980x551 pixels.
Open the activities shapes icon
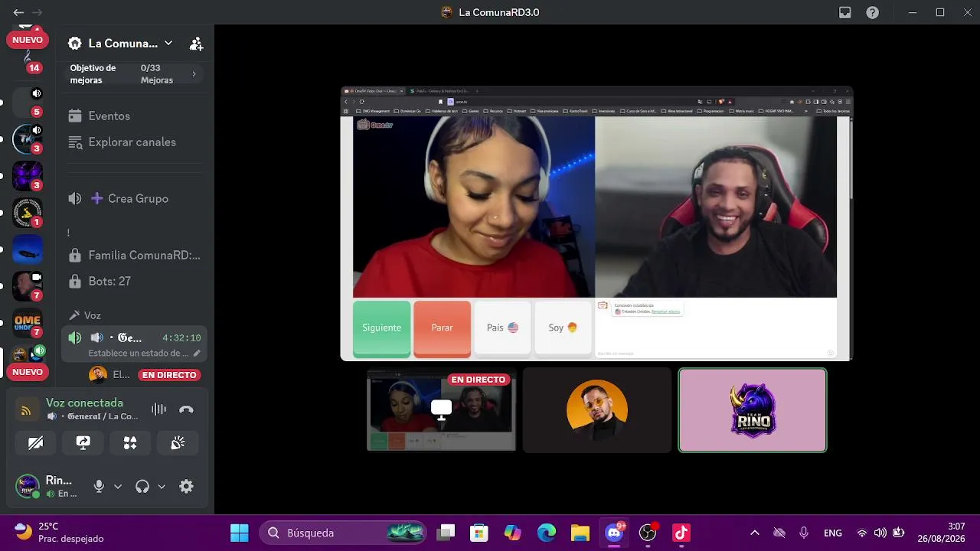(x=130, y=443)
